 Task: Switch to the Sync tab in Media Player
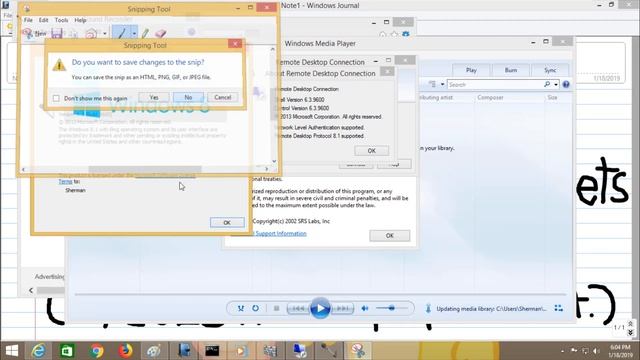tap(550, 70)
